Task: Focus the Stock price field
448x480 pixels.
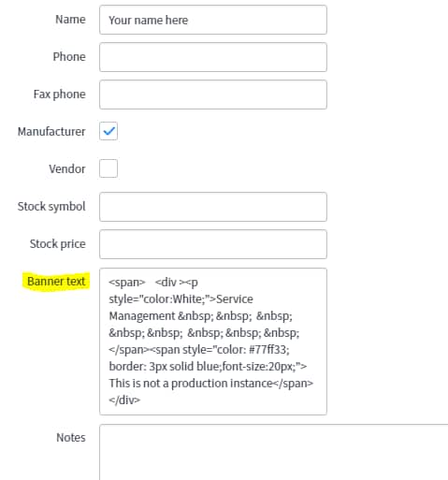Action: (213, 244)
